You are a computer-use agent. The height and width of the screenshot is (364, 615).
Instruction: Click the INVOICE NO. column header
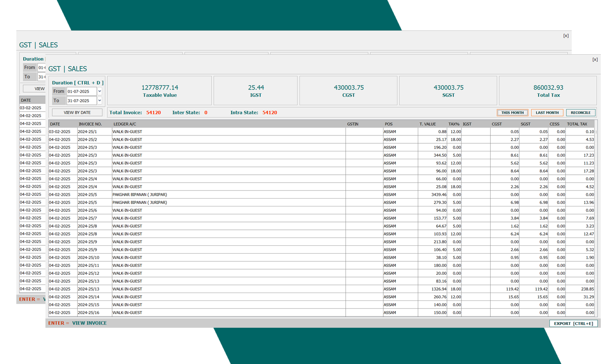tap(90, 124)
